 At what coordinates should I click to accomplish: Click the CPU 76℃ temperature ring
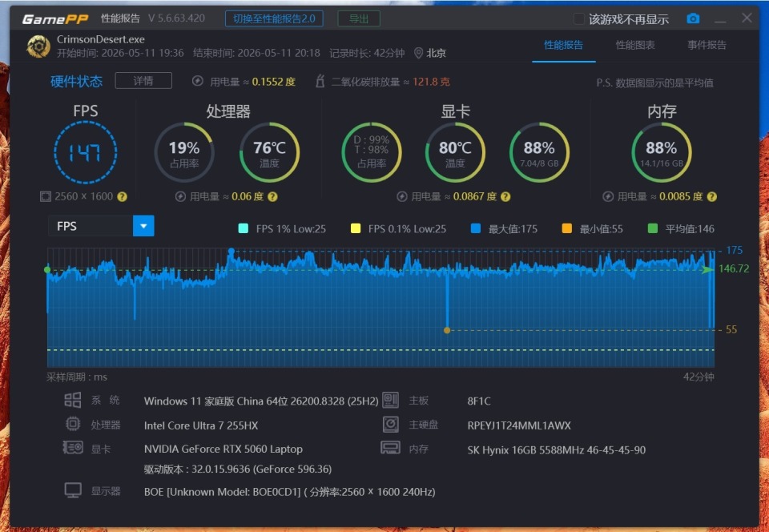(x=269, y=152)
